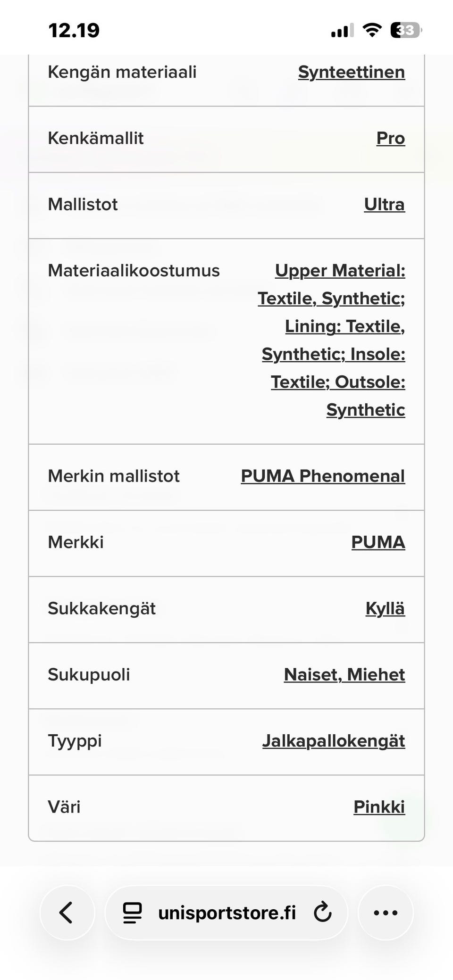Open the three-dot more options menu

point(386,913)
